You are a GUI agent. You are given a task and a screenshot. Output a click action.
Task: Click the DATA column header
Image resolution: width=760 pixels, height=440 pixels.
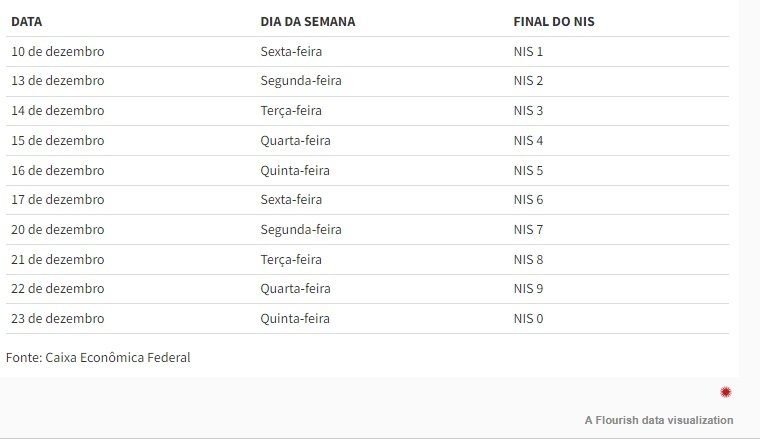pyautogui.click(x=27, y=21)
